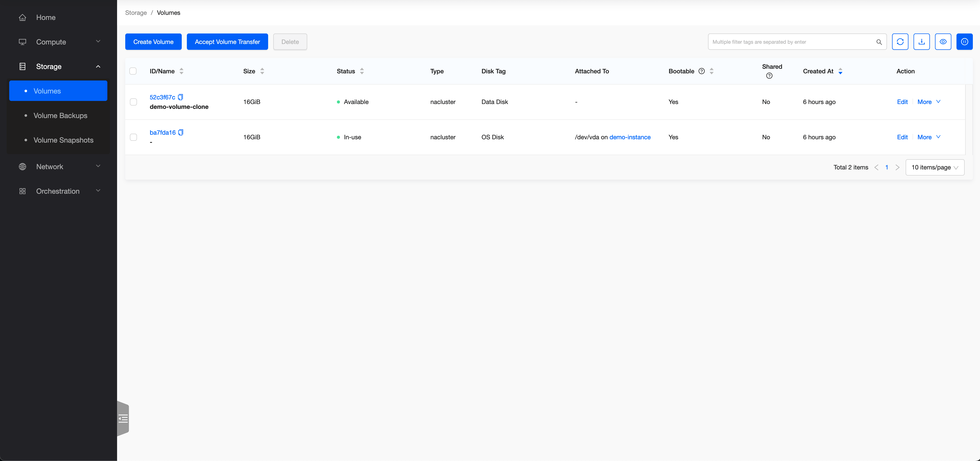Click the Create Volume button
This screenshot has height=461, width=980.
coord(153,42)
